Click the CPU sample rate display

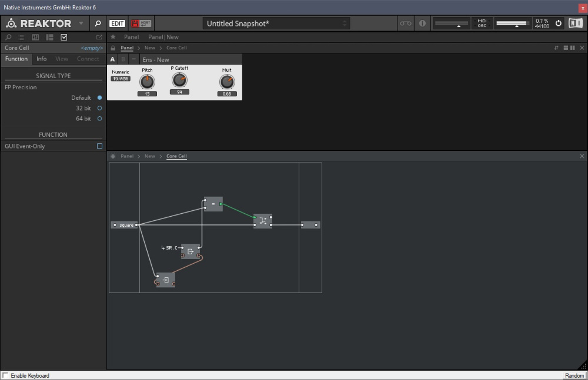[x=542, y=23]
